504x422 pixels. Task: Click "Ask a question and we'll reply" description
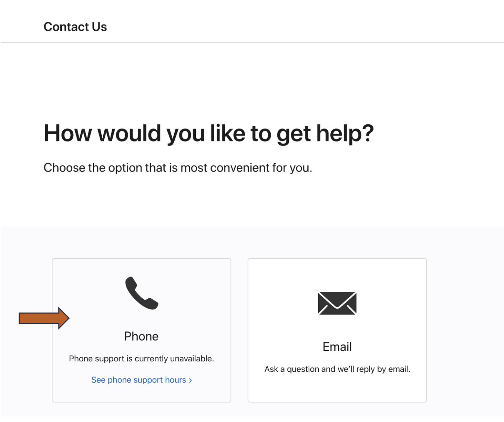point(337,369)
